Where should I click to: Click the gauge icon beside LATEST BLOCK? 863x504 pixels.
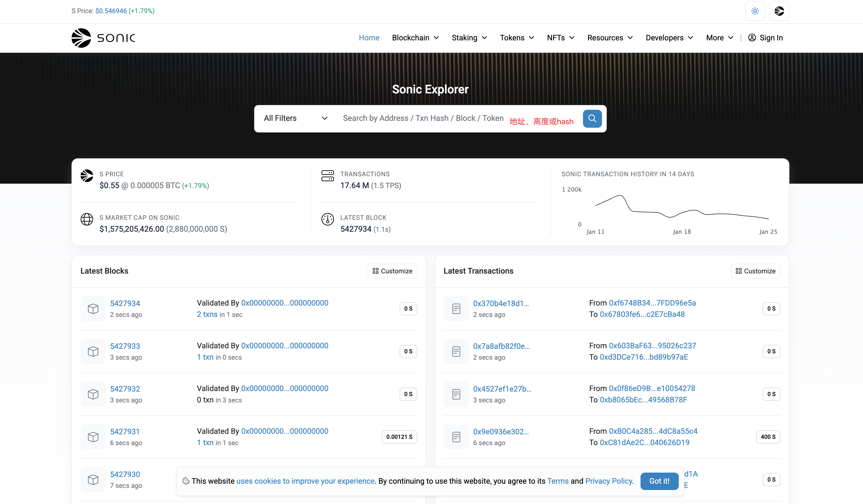tap(328, 219)
